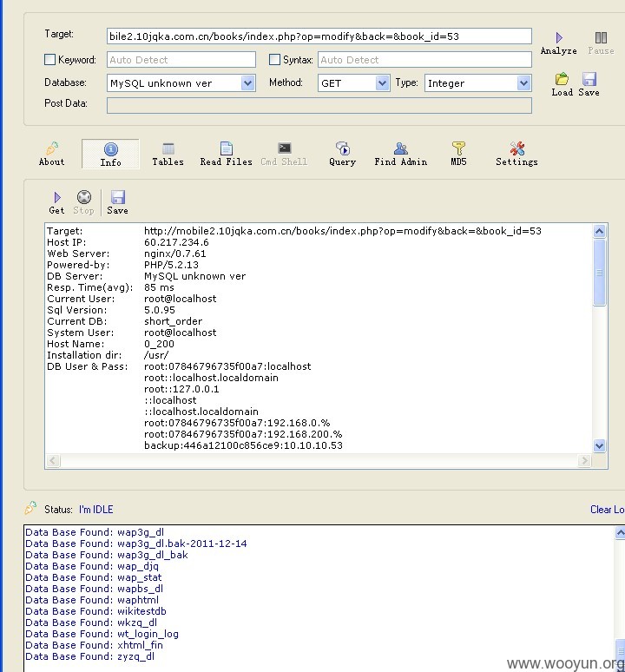Click info panel horizontal scroll right arrow
625x672 pixels.
[584, 461]
